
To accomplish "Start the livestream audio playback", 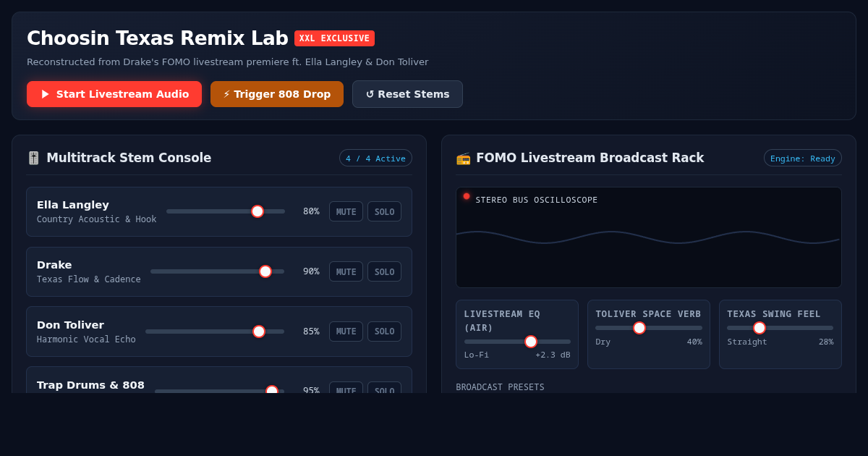I will point(114,94).
